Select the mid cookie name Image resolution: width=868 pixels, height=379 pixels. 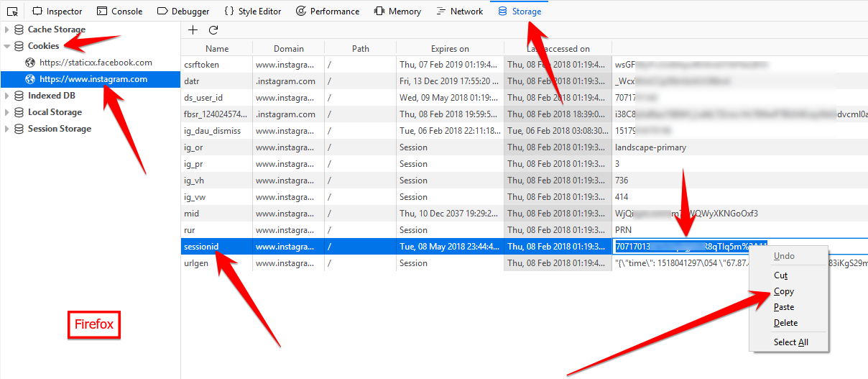(x=191, y=214)
